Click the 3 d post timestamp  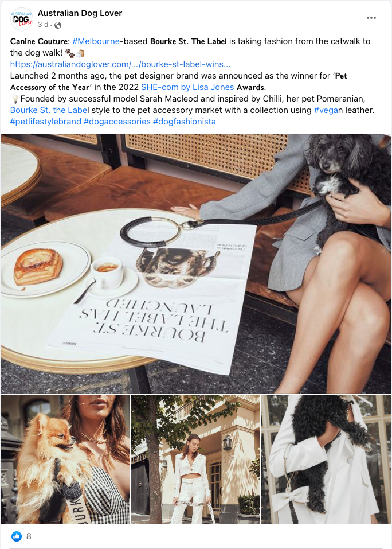click(43, 25)
